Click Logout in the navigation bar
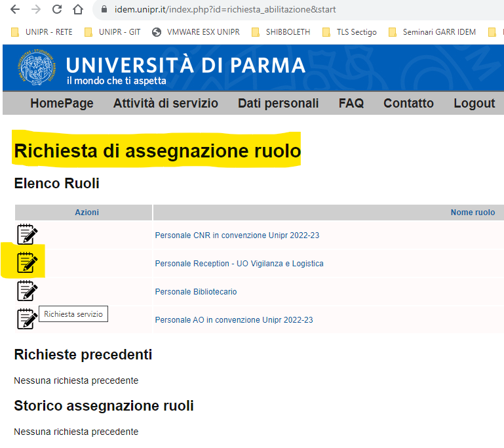This screenshot has height=448, width=504. coord(474,103)
